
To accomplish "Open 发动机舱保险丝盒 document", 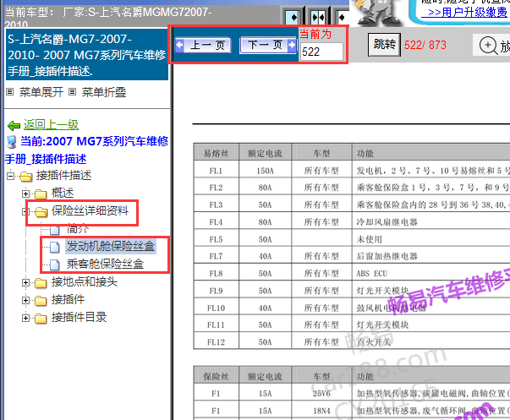I will click(x=111, y=246).
